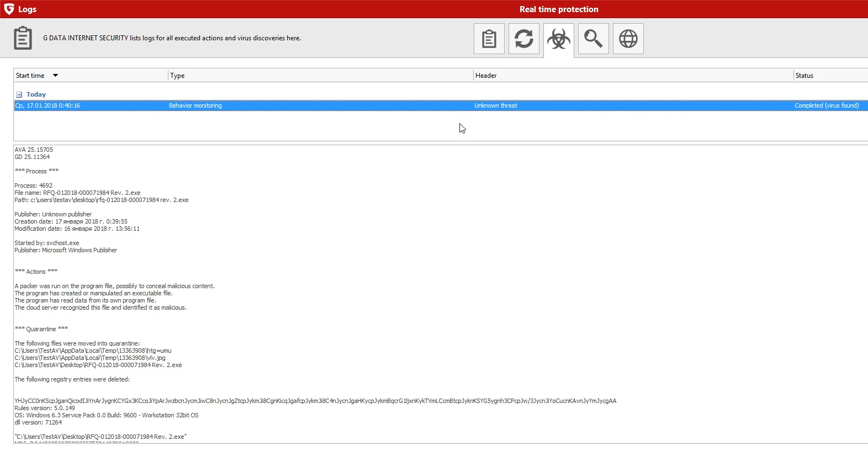The width and height of the screenshot is (868, 451).
Task: Click the AVA 25.15705 version line
Action: click(x=34, y=150)
